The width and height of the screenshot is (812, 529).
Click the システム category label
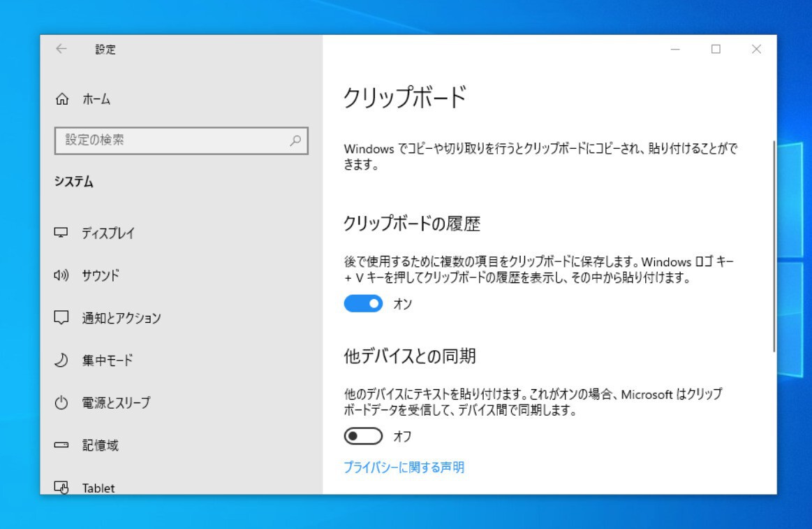coord(74,182)
